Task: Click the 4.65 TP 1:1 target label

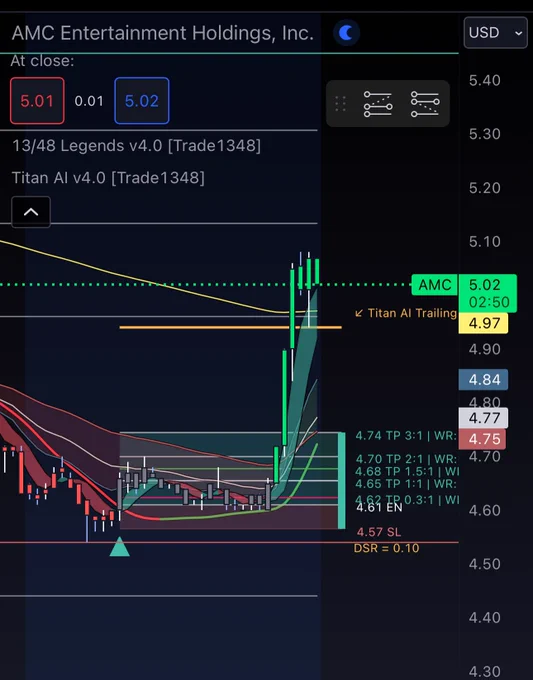Action: 406,484
